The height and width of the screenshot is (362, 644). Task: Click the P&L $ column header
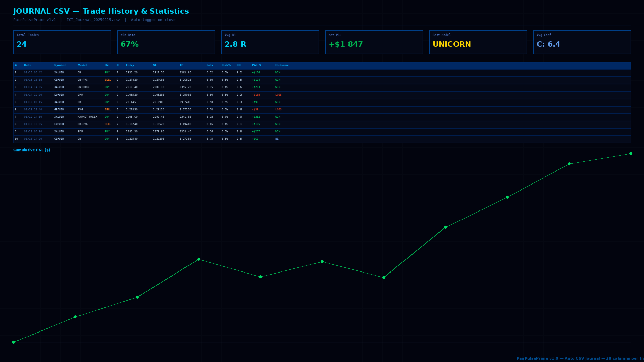pos(256,65)
